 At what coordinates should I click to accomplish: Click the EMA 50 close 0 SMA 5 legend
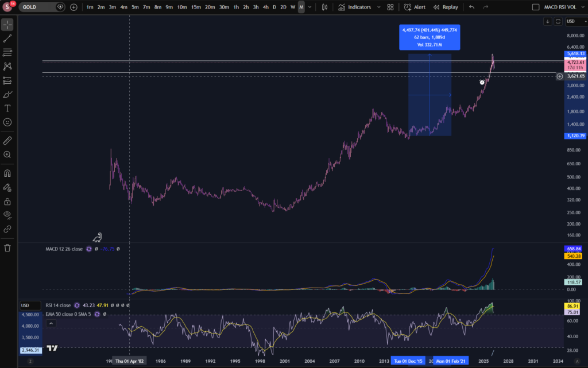click(68, 314)
